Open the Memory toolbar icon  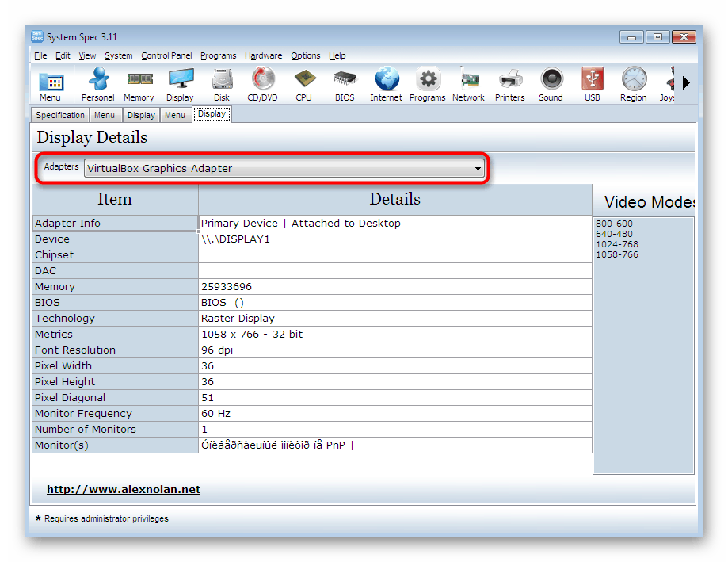(139, 85)
